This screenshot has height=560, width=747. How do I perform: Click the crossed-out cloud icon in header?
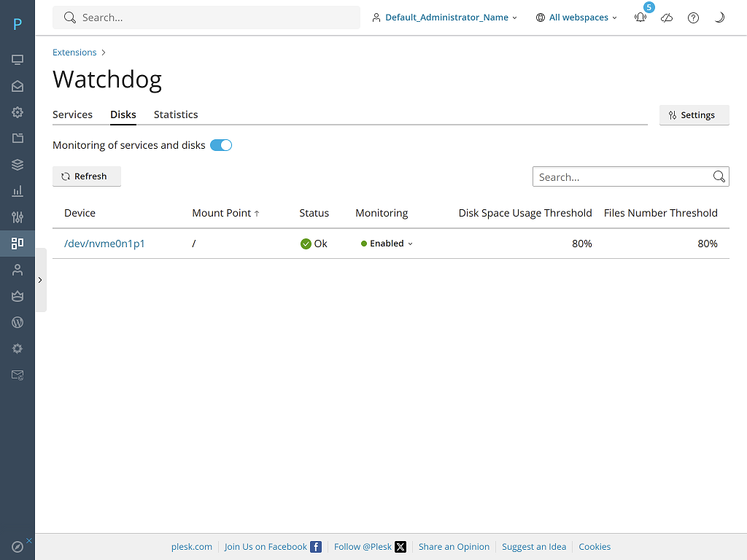click(x=667, y=17)
